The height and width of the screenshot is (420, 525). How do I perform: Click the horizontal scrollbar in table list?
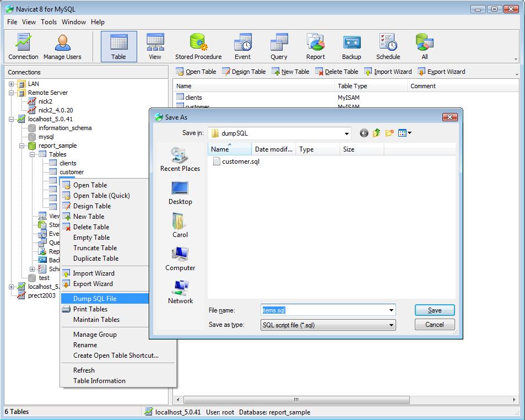[x=296, y=400]
